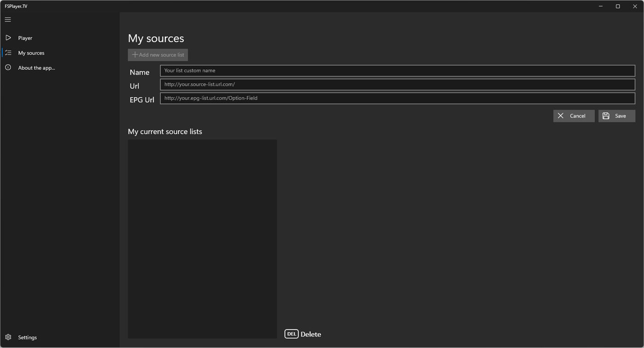644x348 pixels.
Task: Click the DEL icon beside Delete
Action: point(291,334)
